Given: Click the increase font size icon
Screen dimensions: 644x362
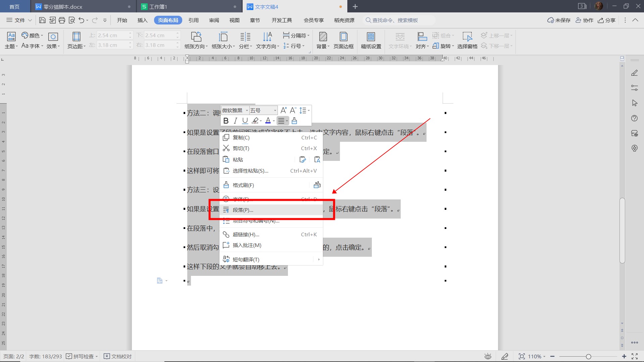Looking at the screenshot, I should [284, 110].
